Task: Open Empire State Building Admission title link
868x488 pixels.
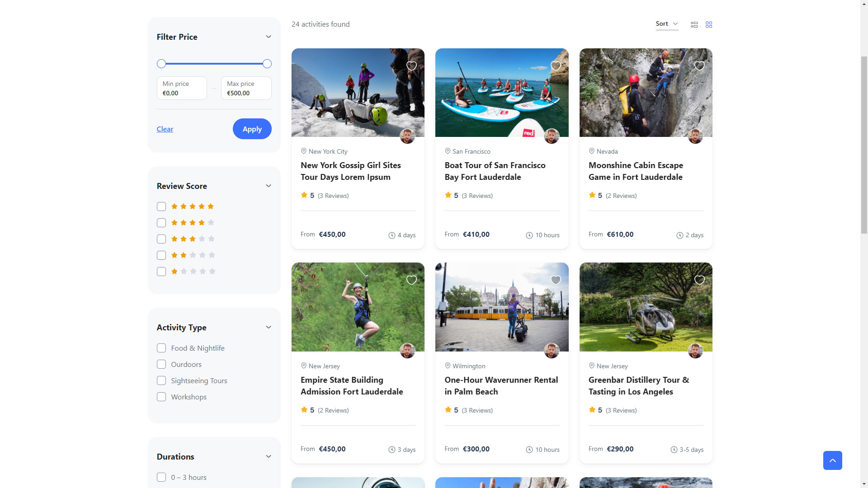Action: [351, 386]
